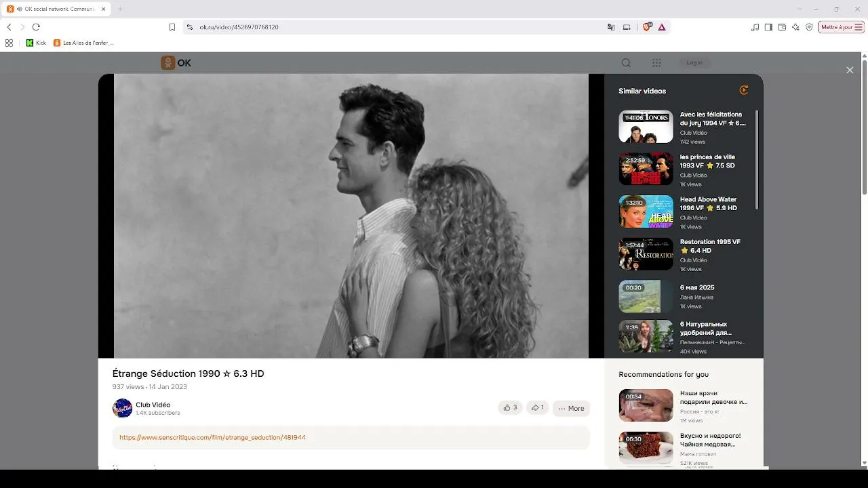
Task: Click Лана Ильина channel name
Action: 696,297
